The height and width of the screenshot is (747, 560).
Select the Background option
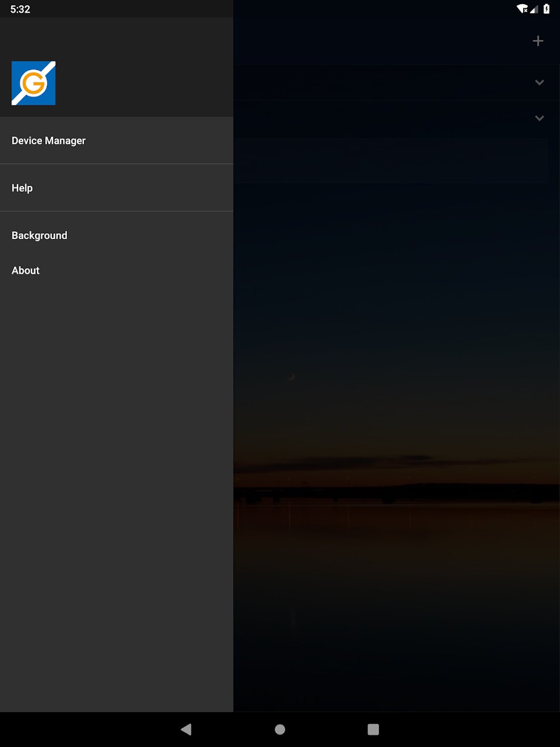coord(117,236)
